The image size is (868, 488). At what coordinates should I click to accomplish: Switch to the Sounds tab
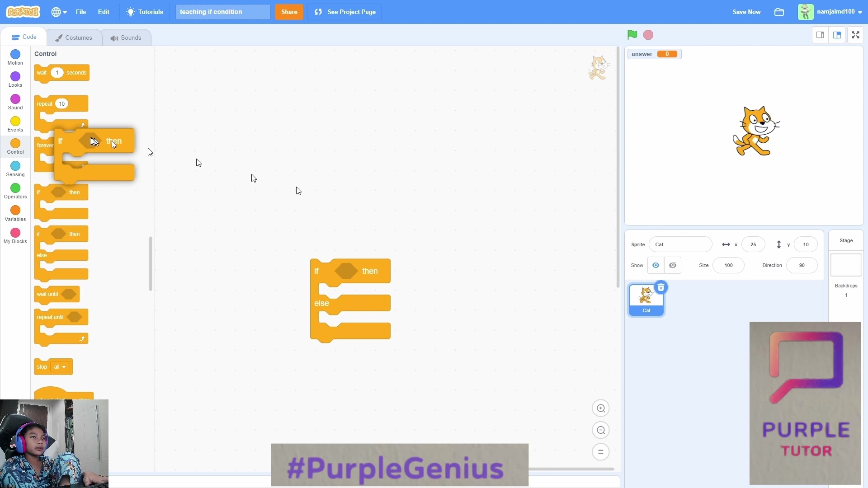pyautogui.click(x=126, y=38)
